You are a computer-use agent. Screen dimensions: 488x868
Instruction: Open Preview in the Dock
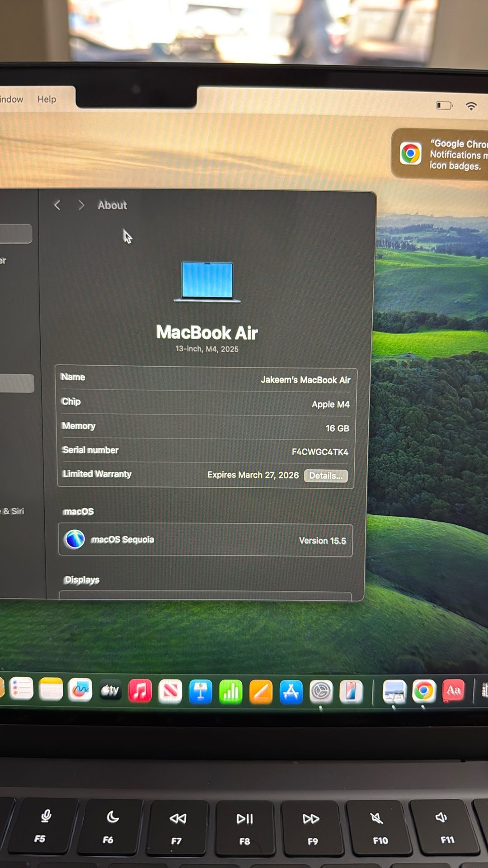(x=394, y=692)
